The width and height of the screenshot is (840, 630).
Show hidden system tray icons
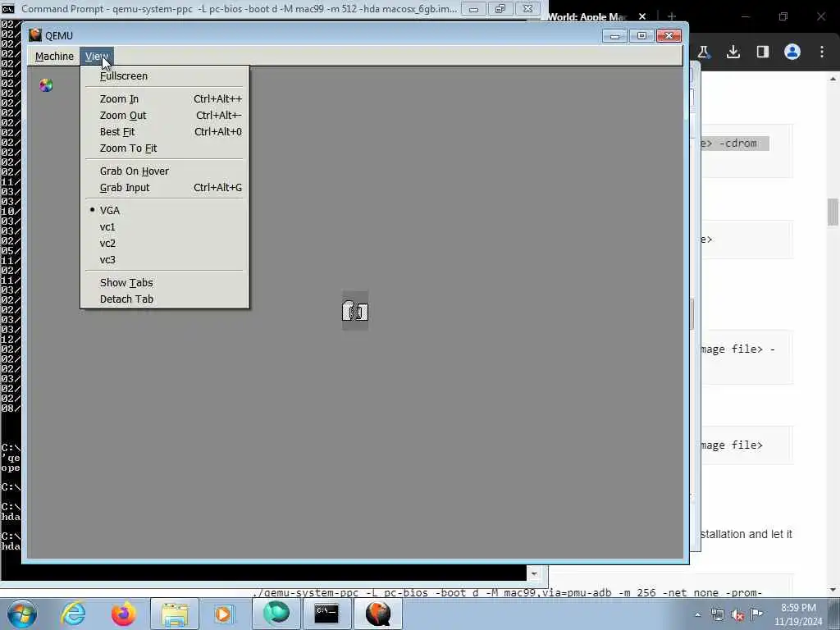click(x=697, y=615)
